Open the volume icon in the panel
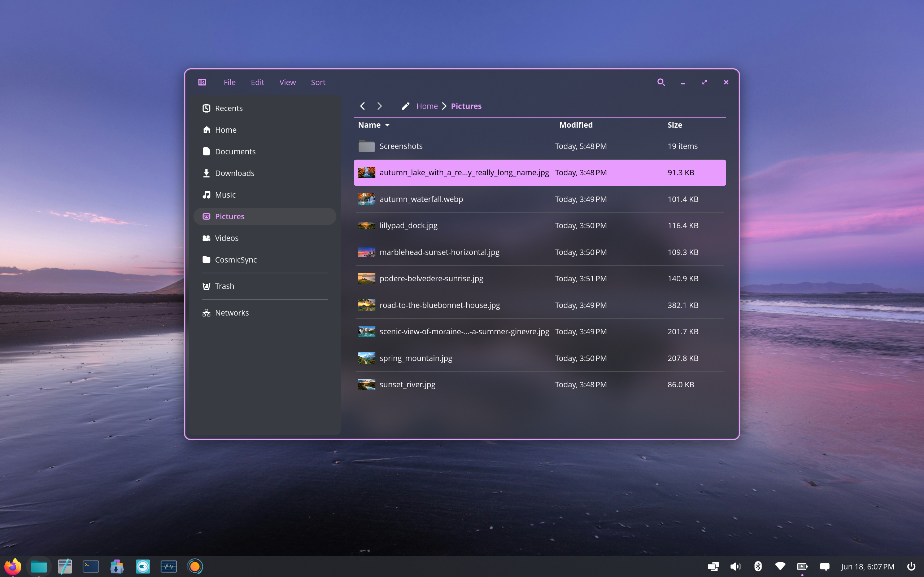924x577 pixels. tap(735, 566)
